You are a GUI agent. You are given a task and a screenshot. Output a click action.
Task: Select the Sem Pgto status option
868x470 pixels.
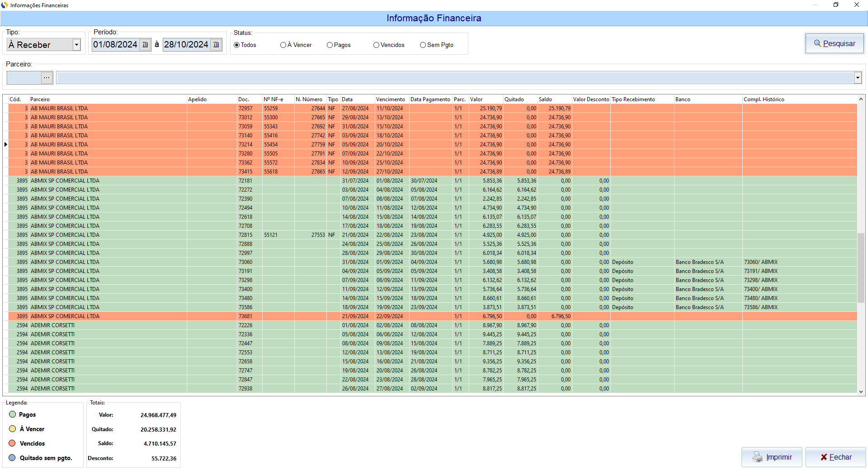tap(423, 45)
